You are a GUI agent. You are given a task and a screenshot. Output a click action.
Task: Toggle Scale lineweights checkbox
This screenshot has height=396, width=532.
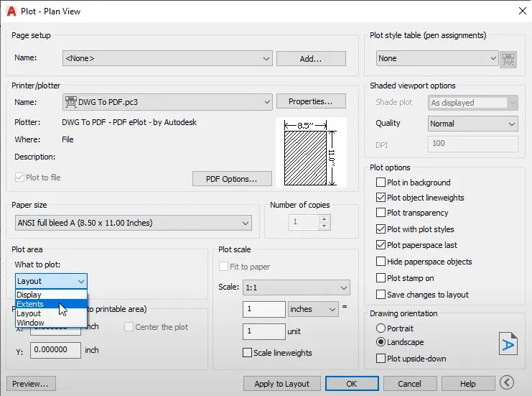coord(248,353)
